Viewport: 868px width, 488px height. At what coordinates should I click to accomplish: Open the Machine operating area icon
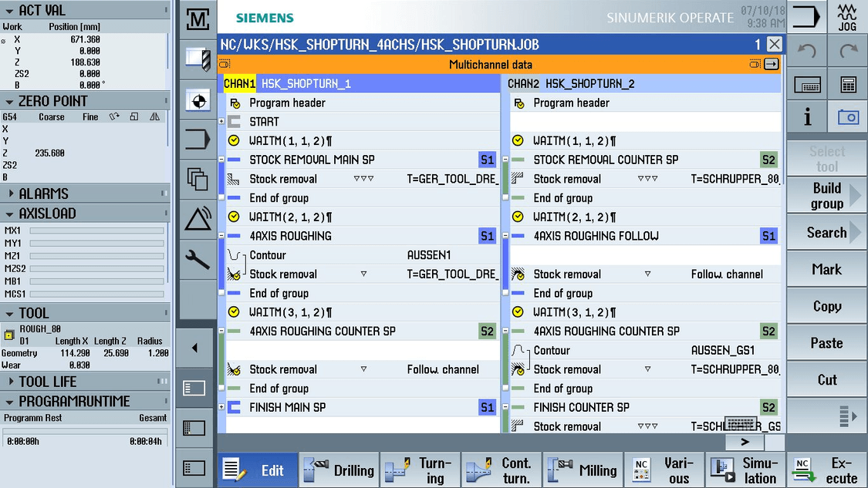(x=198, y=20)
